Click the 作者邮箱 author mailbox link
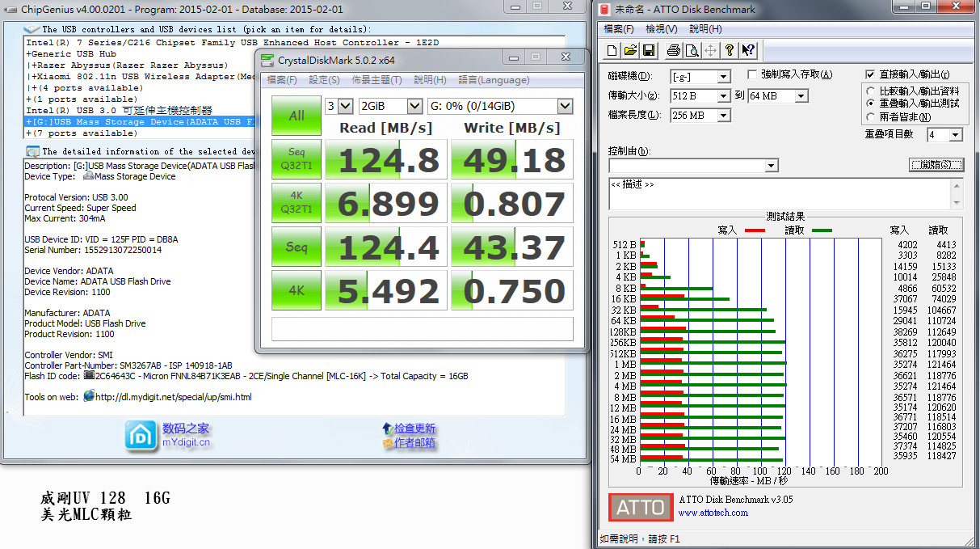Screen dimensions: 980x549 [x=415, y=443]
